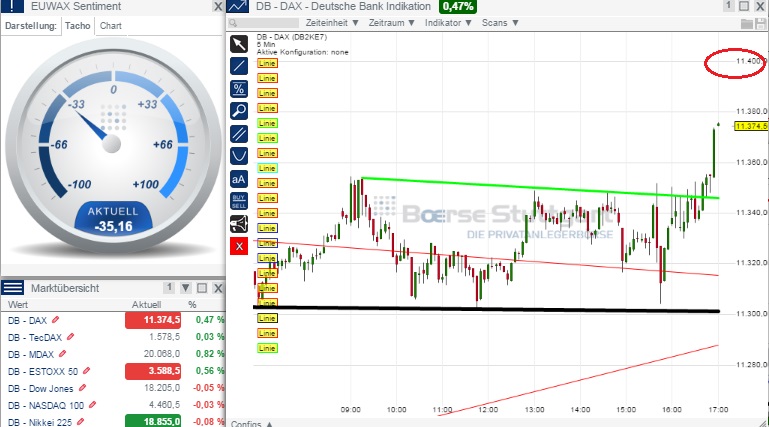The height and width of the screenshot is (427, 769).
Task: Click the window layout icon in chart title bar
Action: [744, 6]
